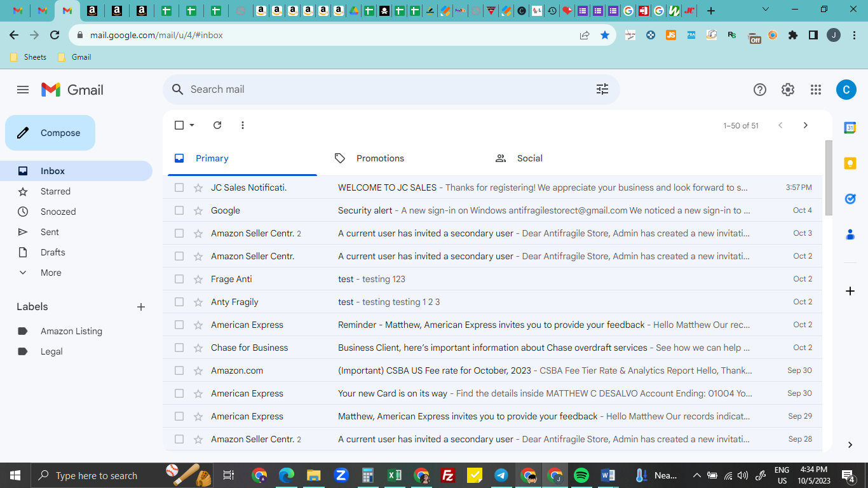
Task: Open the Chrome extensions puzzle icon
Action: pos(793,36)
